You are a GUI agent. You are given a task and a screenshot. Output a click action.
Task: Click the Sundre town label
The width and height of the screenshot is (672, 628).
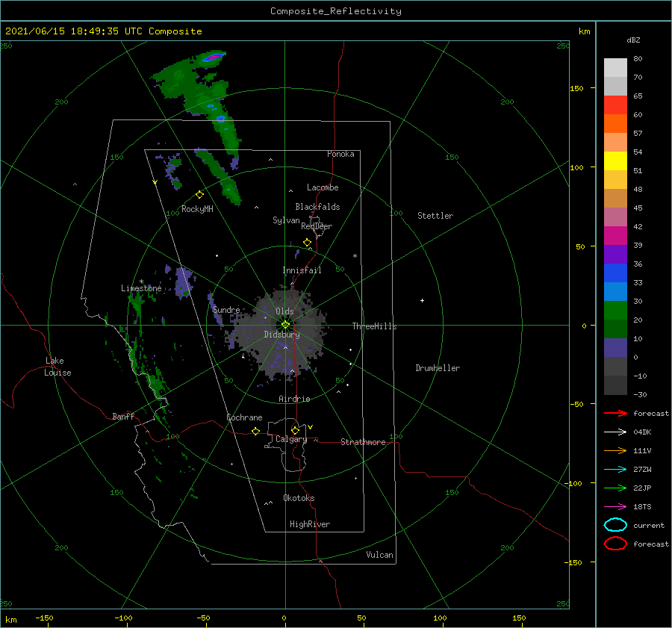pyautogui.click(x=226, y=309)
